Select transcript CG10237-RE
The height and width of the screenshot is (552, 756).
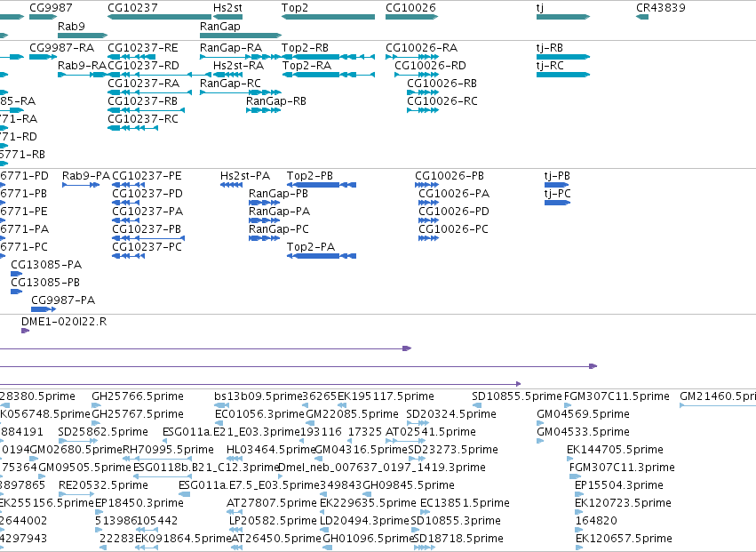coord(143,48)
